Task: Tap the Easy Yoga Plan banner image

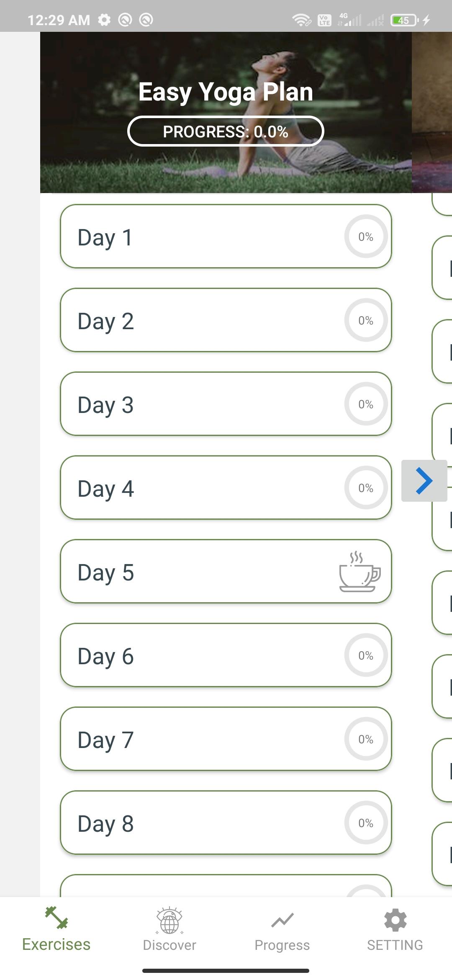Action: pyautogui.click(x=226, y=112)
